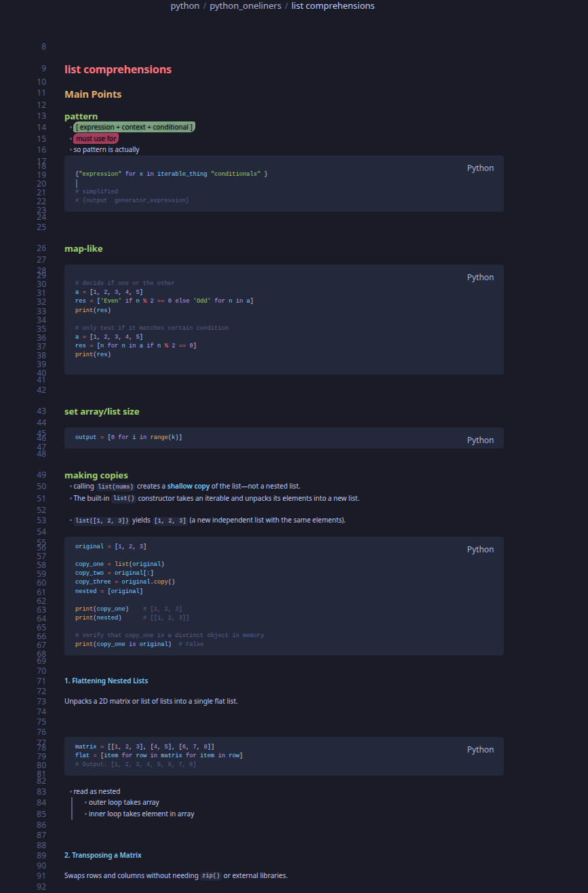Click the '2. Transposing a Matrix' heading

[103, 855]
